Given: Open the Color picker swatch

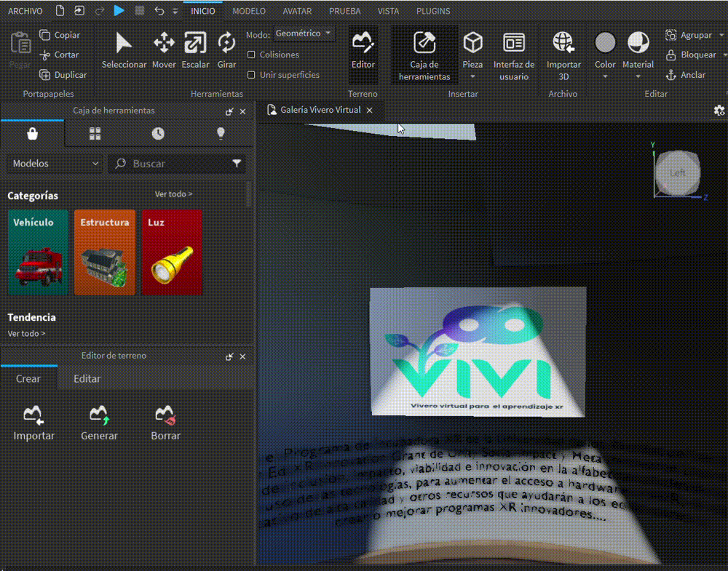Looking at the screenshot, I should click(605, 43).
